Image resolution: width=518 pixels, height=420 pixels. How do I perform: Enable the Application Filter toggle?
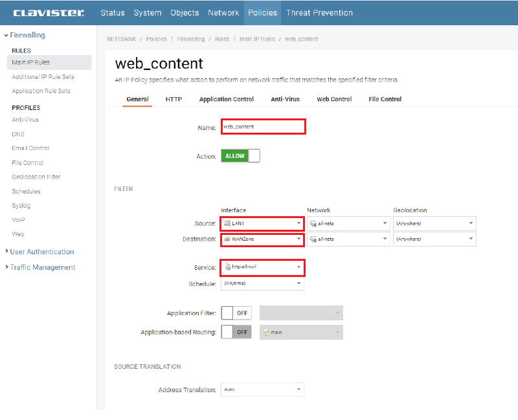click(236, 313)
